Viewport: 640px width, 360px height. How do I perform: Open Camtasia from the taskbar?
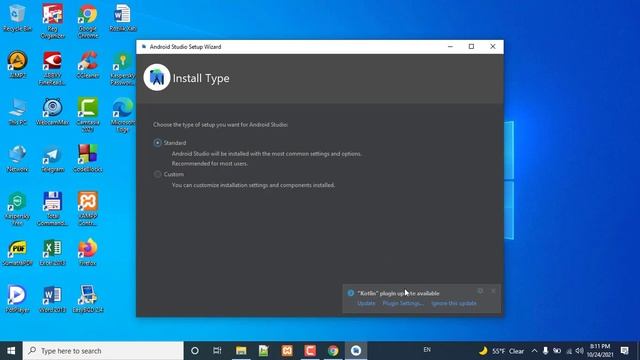(x=310, y=351)
